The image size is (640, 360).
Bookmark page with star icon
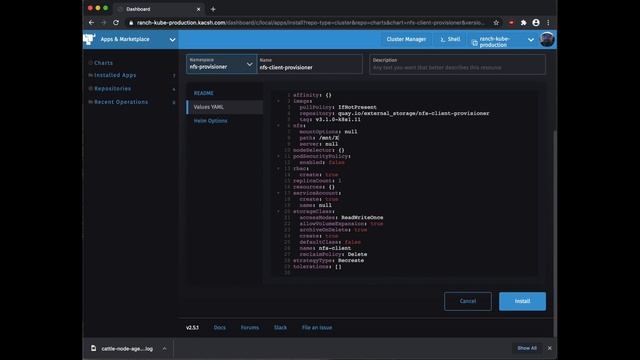[496, 23]
